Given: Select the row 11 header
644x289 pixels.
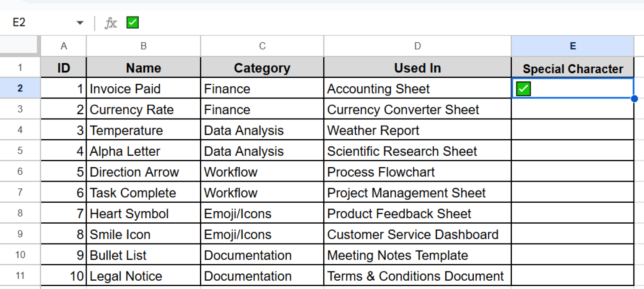Looking at the screenshot, I should click(x=20, y=276).
